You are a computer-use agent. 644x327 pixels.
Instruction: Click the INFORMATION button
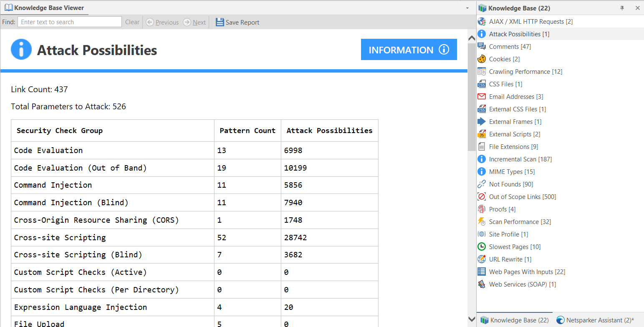click(409, 49)
